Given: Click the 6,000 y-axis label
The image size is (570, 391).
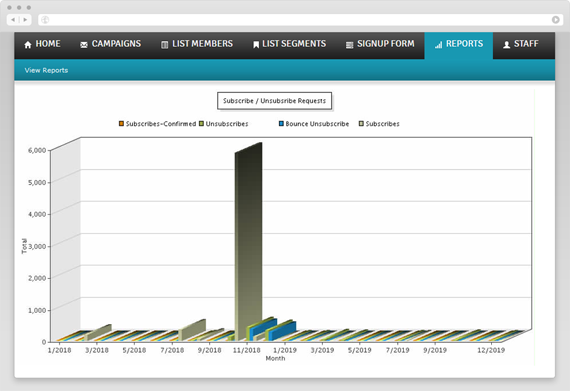Looking at the screenshot, I should click(37, 150).
